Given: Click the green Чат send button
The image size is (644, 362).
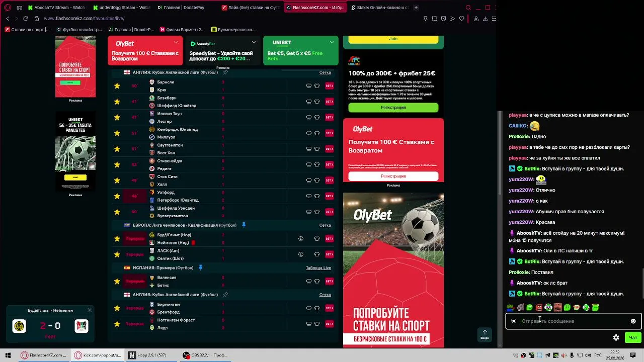Looking at the screenshot, I should coord(633,338).
